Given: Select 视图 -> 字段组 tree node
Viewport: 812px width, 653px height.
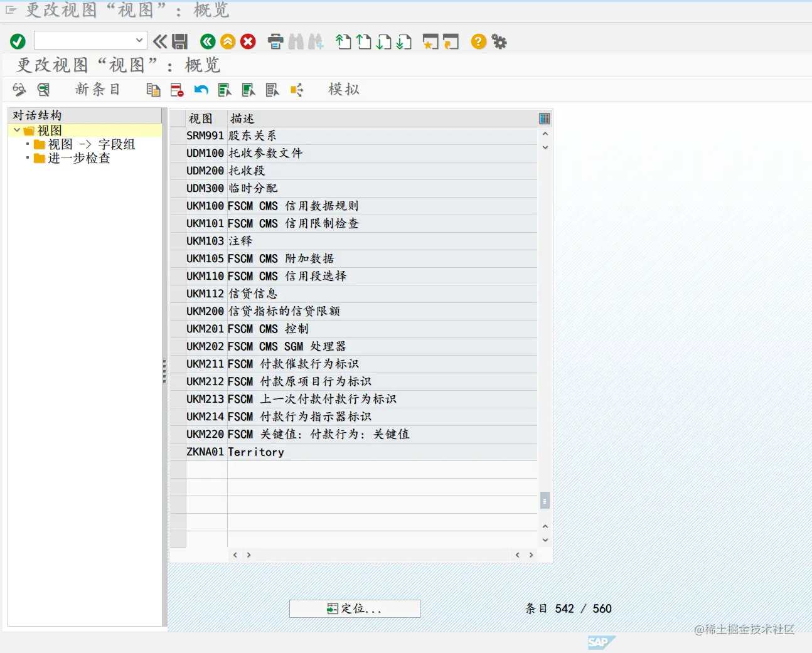Looking at the screenshot, I should [92, 144].
